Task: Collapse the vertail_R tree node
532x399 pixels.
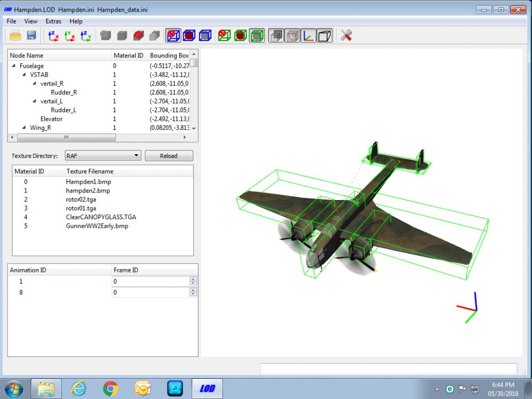Action: tap(35, 83)
